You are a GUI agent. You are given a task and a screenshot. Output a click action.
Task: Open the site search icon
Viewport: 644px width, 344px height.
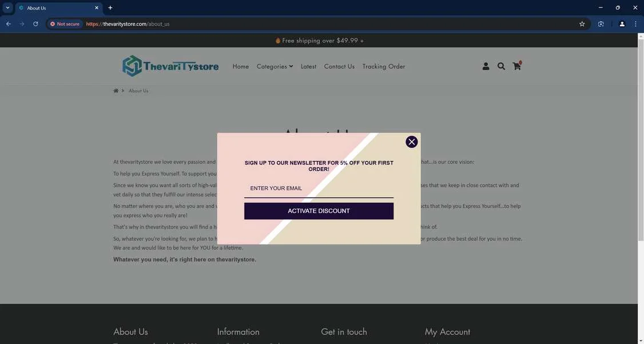tap(501, 66)
